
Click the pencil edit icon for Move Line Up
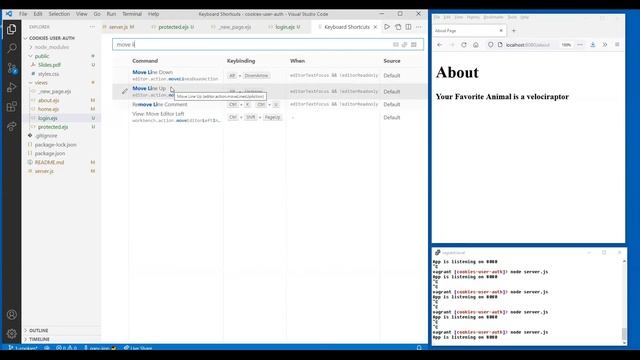124,91
